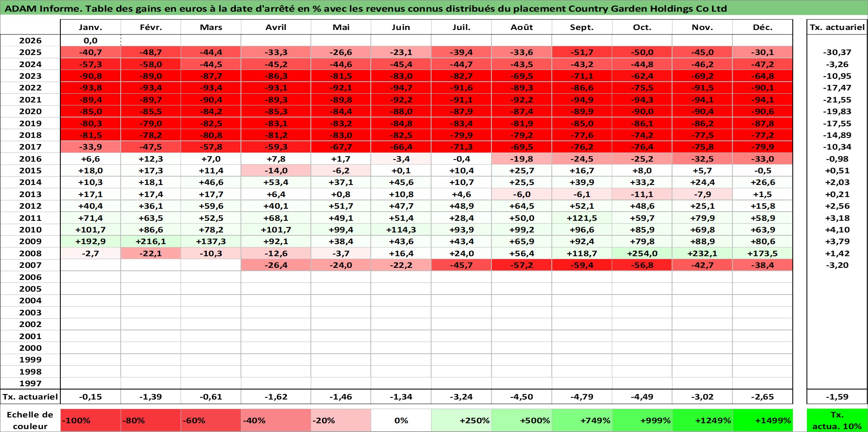Select the +121,5 cell in 2011 row
The height and width of the screenshot is (432, 868).
(x=582, y=218)
